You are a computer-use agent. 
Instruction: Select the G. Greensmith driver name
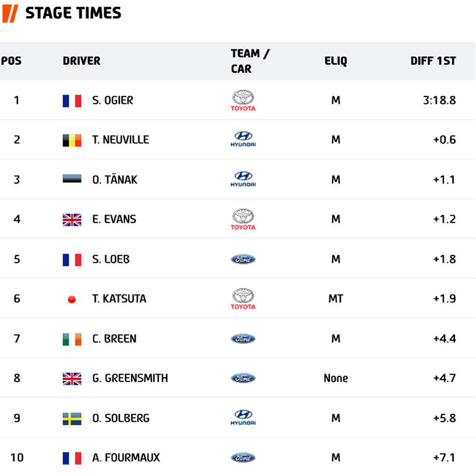[x=130, y=378]
